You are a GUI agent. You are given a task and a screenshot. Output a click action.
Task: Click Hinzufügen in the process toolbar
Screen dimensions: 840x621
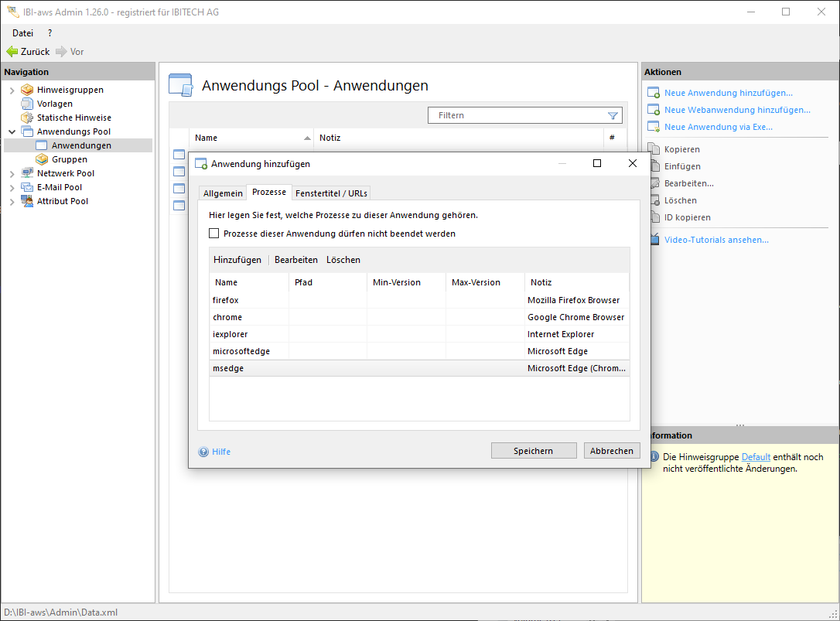tap(237, 260)
